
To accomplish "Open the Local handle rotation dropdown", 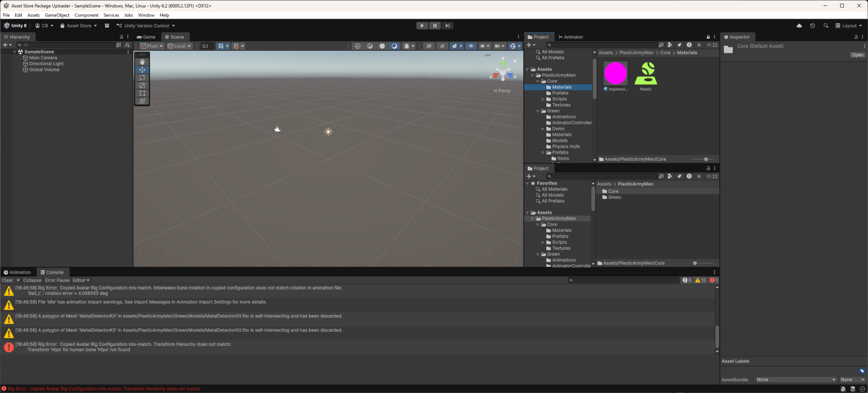I will tap(179, 46).
